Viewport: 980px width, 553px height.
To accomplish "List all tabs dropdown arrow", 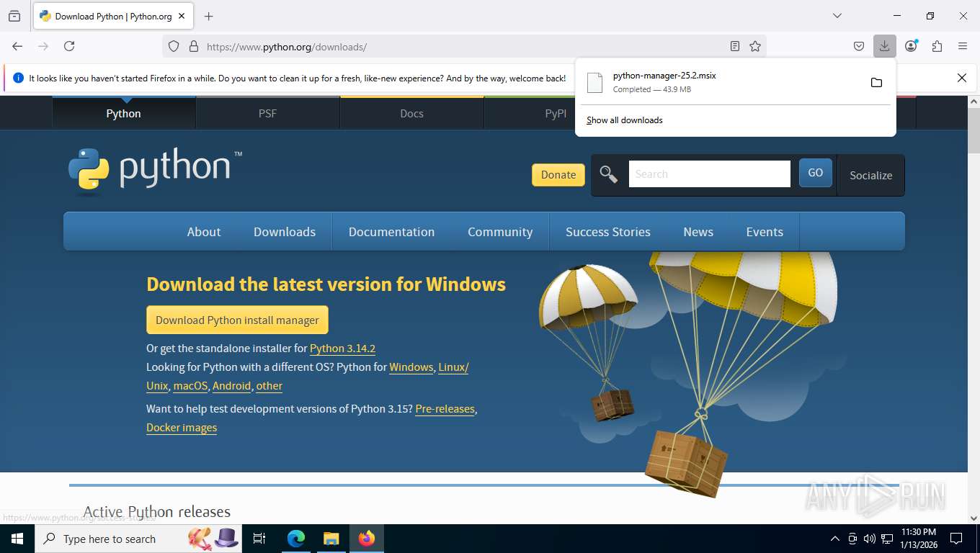I will click(837, 16).
